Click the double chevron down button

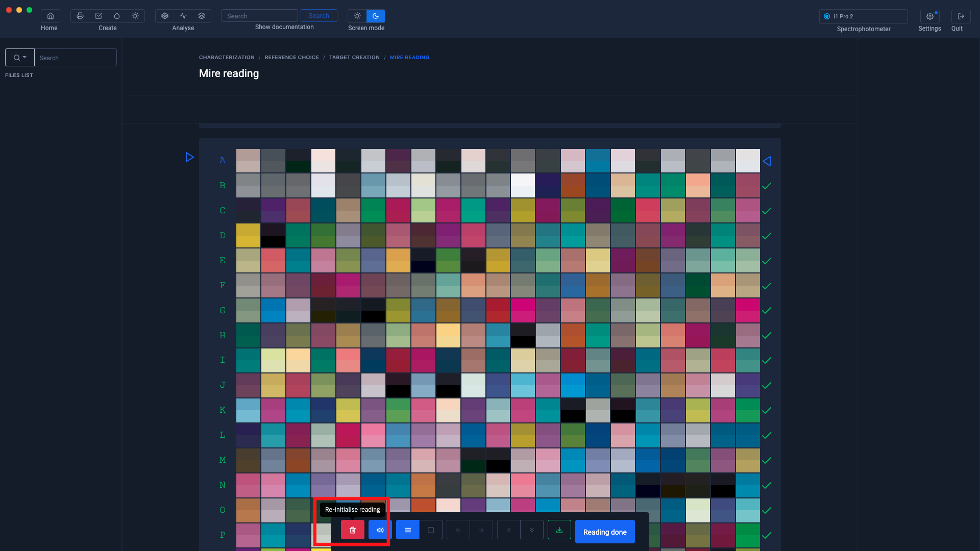point(532,530)
